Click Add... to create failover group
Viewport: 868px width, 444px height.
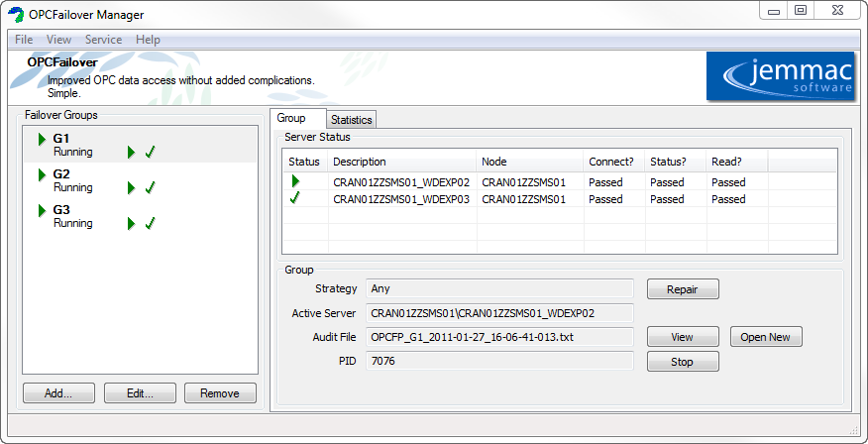[x=57, y=393]
